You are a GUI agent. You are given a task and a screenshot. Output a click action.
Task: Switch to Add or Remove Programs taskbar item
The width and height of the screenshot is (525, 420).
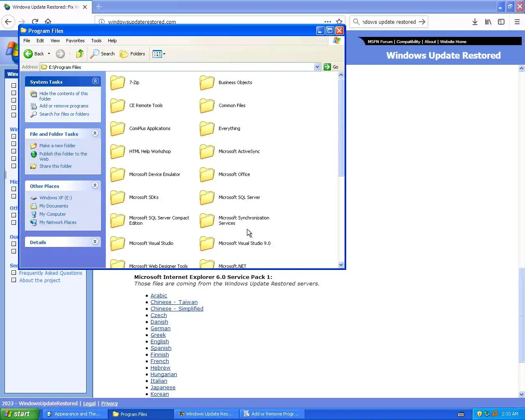(272, 414)
